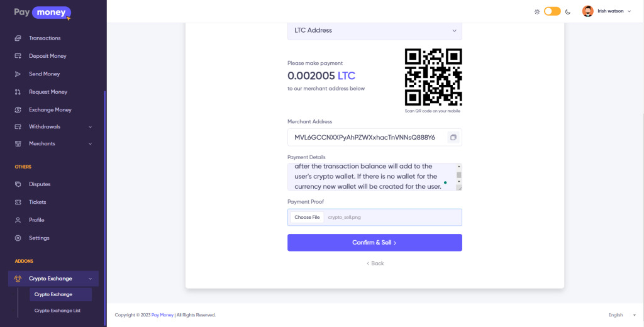This screenshot has width=644, height=327.
Task: Click the Deposit Money wallet icon
Action: pos(18,56)
